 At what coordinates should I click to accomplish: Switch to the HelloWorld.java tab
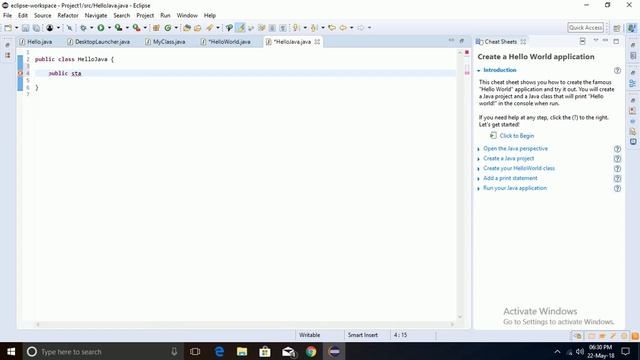pyautogui.click(x=225, y=42)
